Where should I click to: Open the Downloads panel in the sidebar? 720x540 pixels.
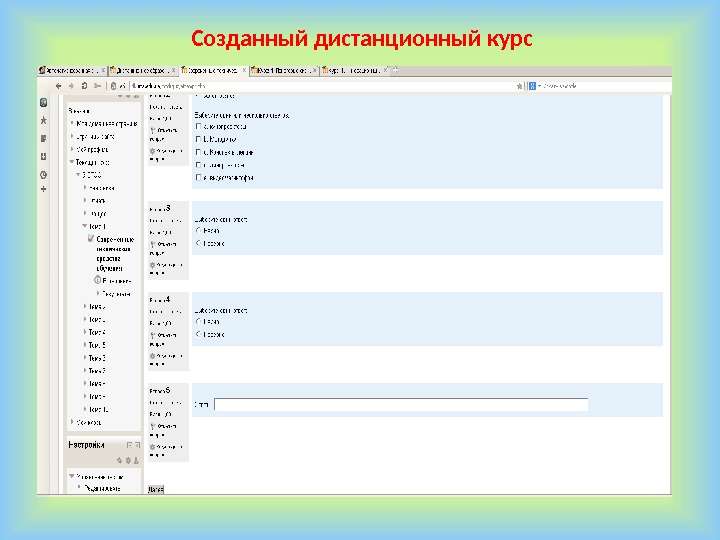pos(44,157)
